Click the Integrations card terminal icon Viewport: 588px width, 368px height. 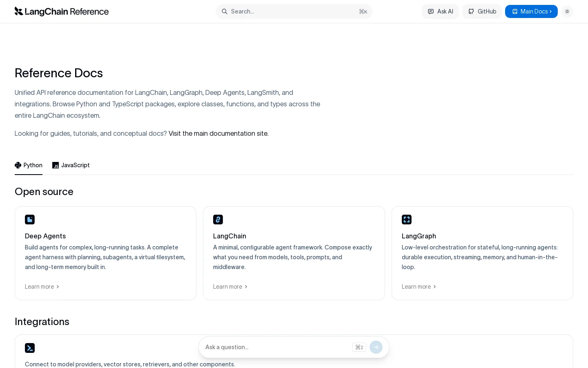click(30, 348)
